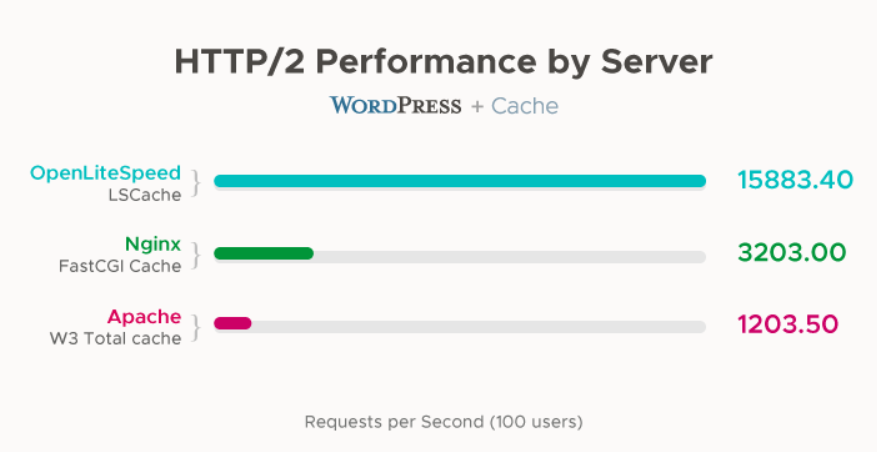Click the FastCGI Cache sublabel

(x=120, y=266)
